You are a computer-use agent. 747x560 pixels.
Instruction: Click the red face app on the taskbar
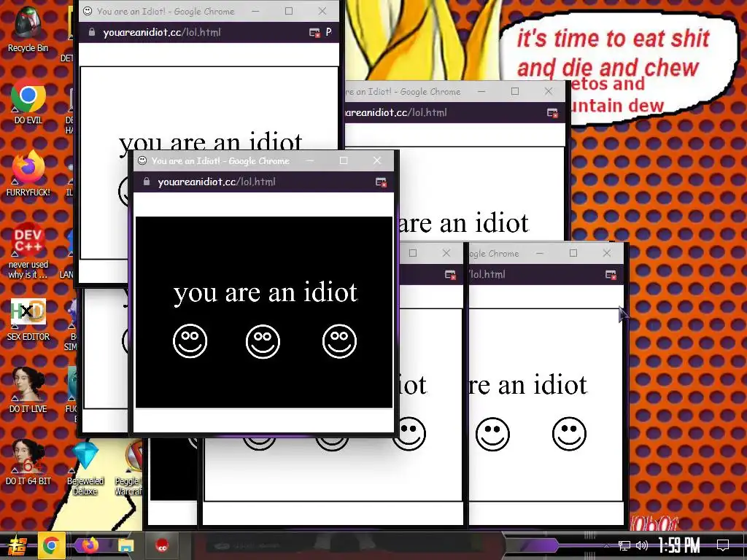pos(162,545)
